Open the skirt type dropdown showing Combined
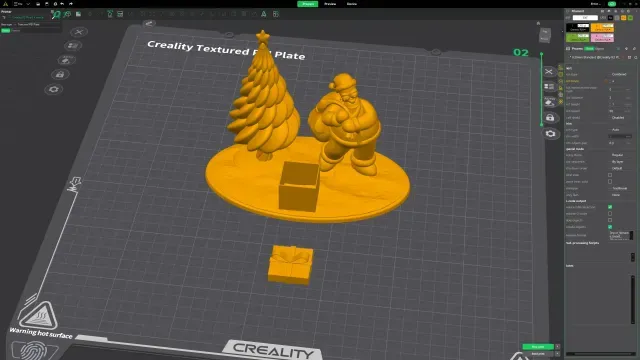This screenshot has height=360, width=640. (x=619, y=74)
